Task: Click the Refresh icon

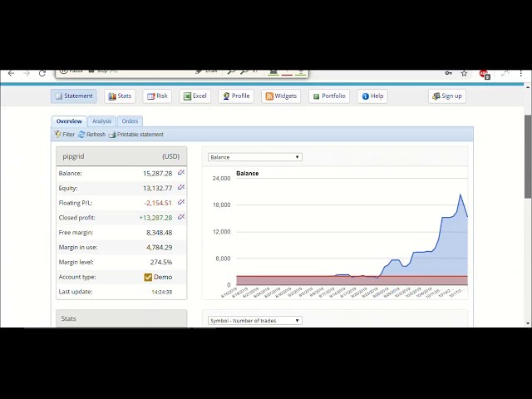Action: [82, 134]
